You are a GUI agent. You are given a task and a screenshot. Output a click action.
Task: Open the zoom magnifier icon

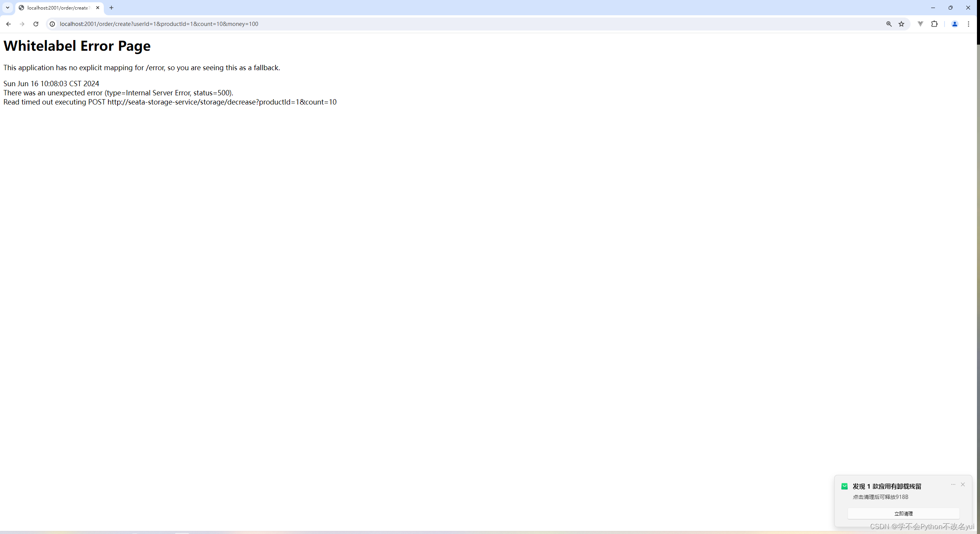point(889,24)
